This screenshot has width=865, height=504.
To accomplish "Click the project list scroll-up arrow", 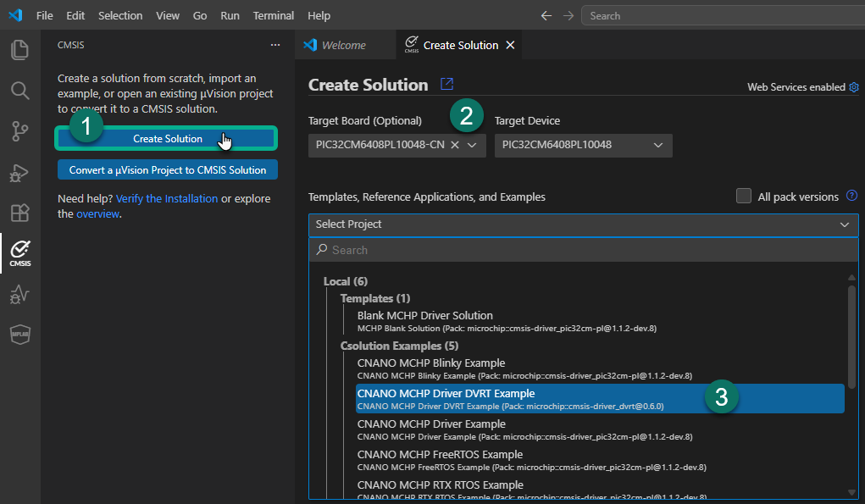I will (x=851, y=277).
